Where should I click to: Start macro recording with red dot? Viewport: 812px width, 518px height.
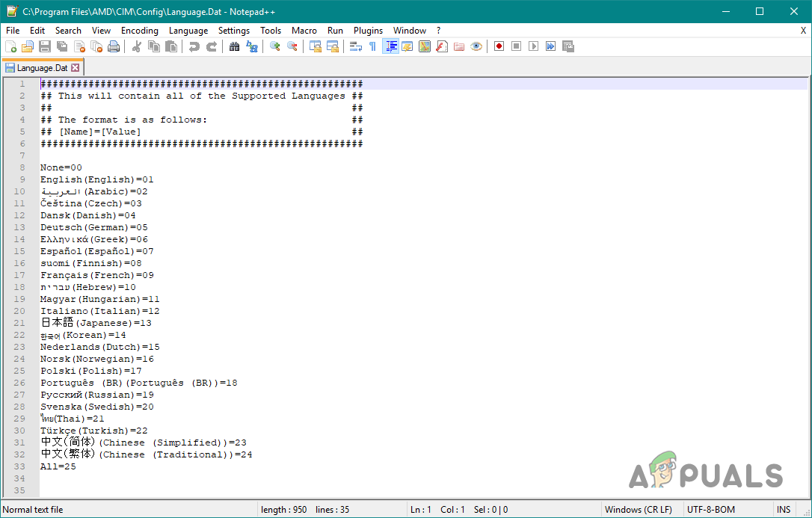499,46
